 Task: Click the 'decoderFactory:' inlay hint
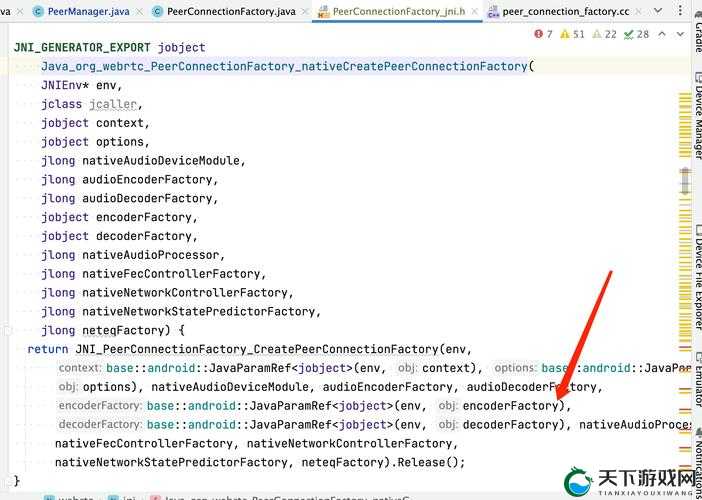coord(100,424)
